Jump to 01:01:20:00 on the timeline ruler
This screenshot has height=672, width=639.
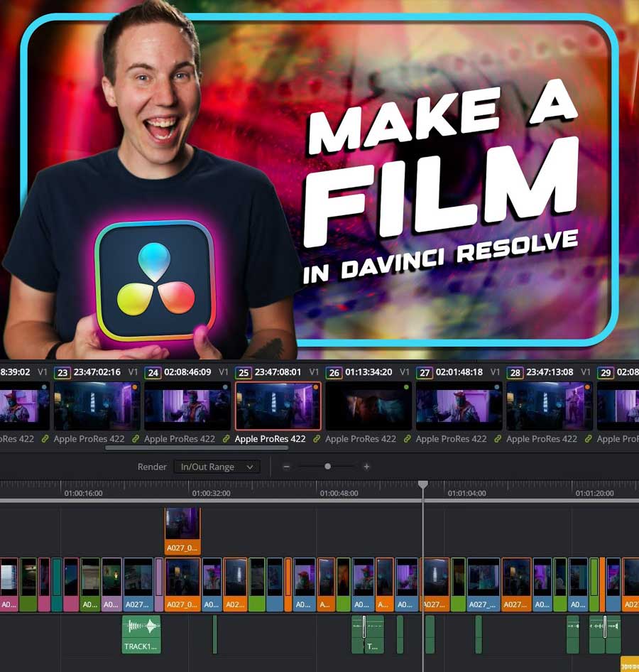595,493
